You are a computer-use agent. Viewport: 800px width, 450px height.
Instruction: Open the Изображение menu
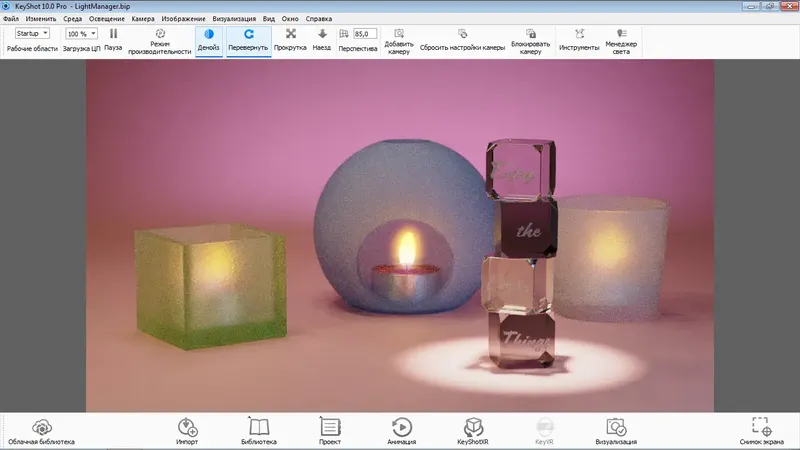183,19
